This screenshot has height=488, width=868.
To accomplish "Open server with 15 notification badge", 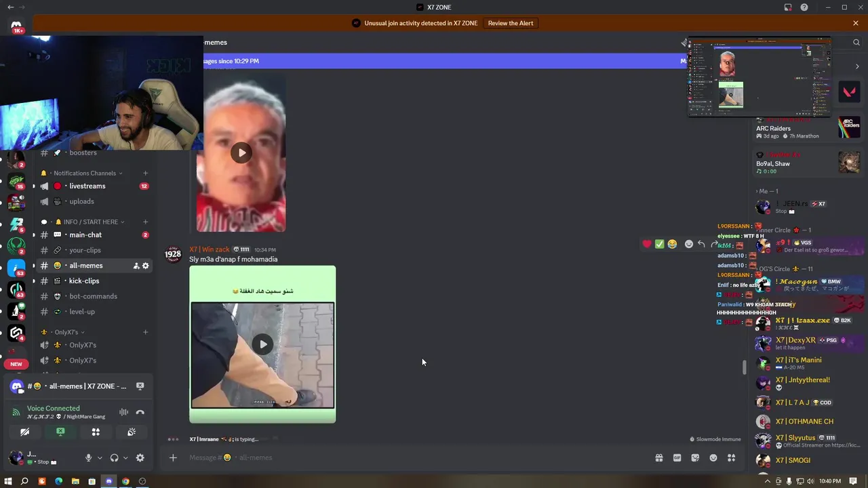I will tap(16, 180).
